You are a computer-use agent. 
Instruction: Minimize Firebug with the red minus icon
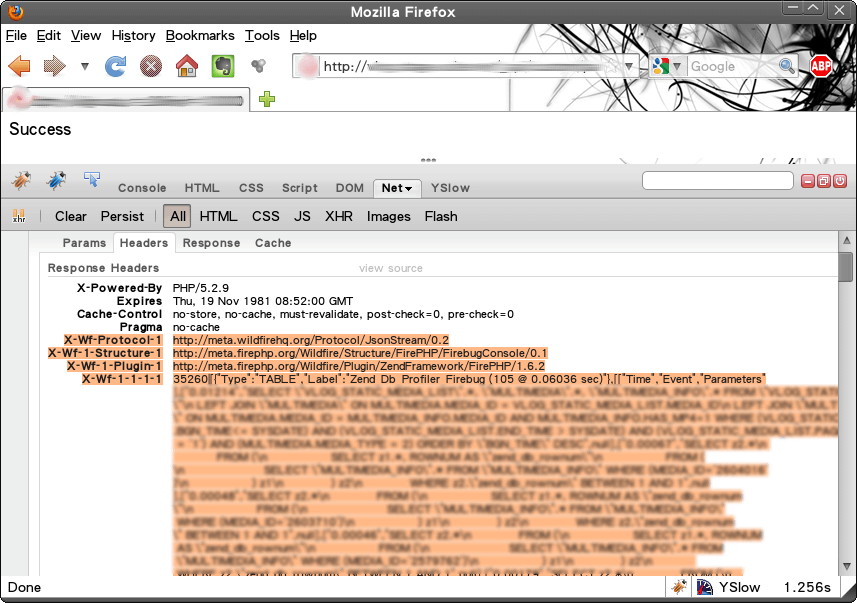[x=808, y=181]
